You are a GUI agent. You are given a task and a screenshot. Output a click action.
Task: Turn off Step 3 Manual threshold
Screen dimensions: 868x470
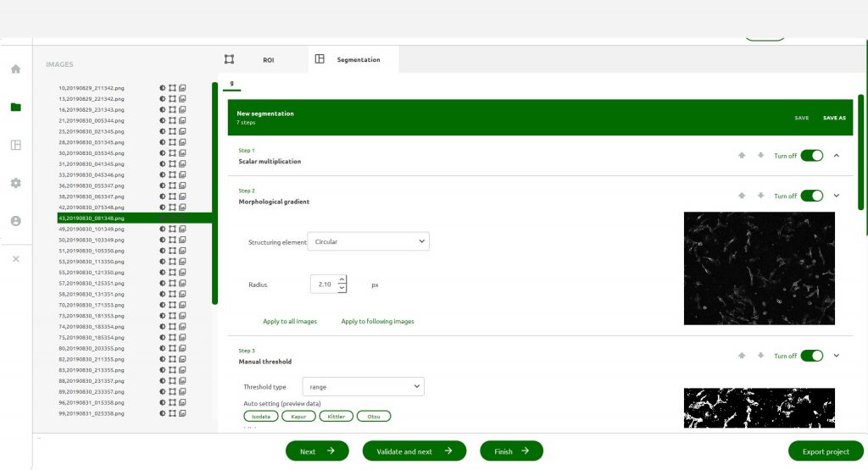811,356
